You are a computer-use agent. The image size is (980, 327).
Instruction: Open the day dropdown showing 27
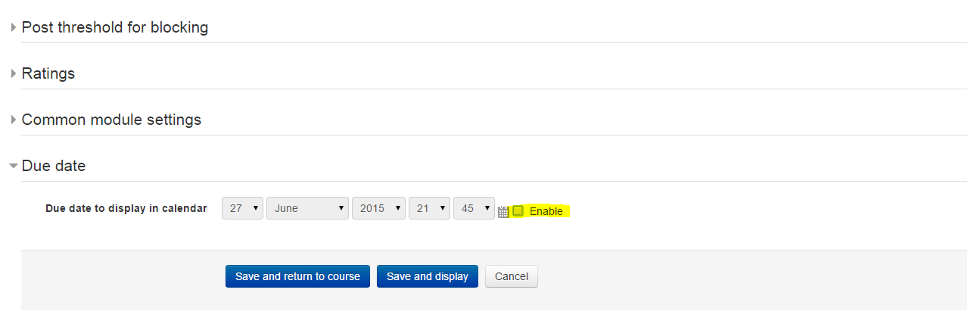242,208
